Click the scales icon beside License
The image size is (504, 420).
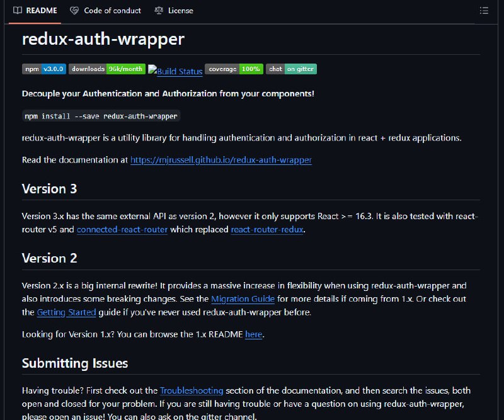[x=159, y=11]
